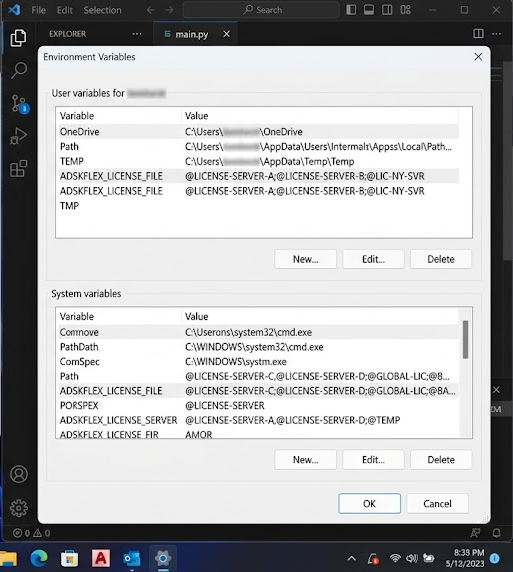Click the feedback icon in the status bar
The image size is (513, 572).
[x=475, y=533]
